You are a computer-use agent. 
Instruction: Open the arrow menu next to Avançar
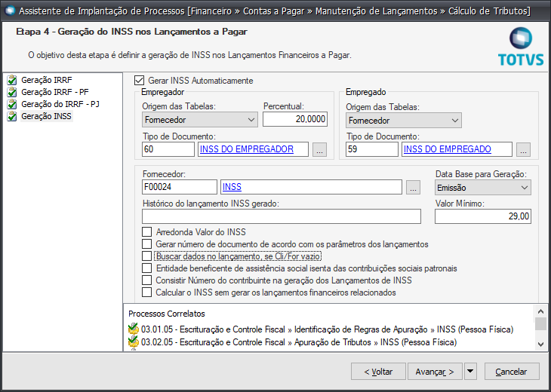[x=470, y=372]
